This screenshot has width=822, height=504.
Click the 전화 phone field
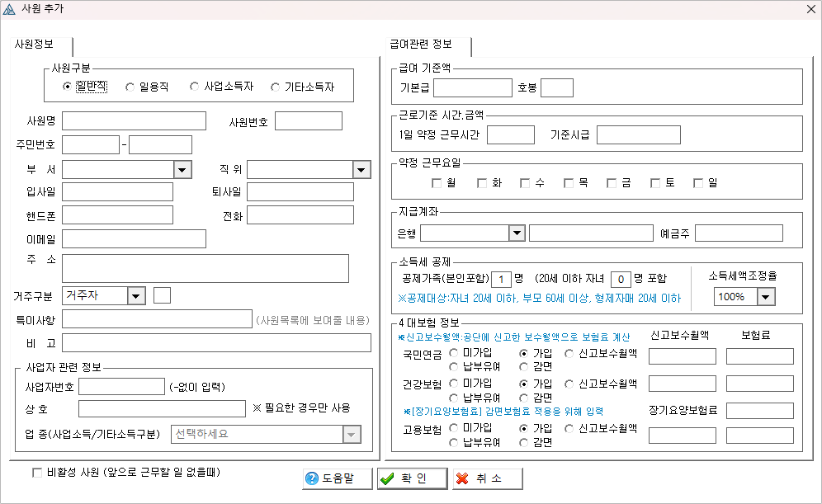point(300,215)
